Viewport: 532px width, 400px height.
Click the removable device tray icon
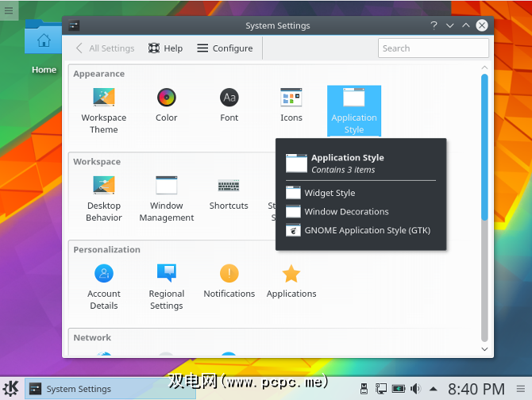364,389
